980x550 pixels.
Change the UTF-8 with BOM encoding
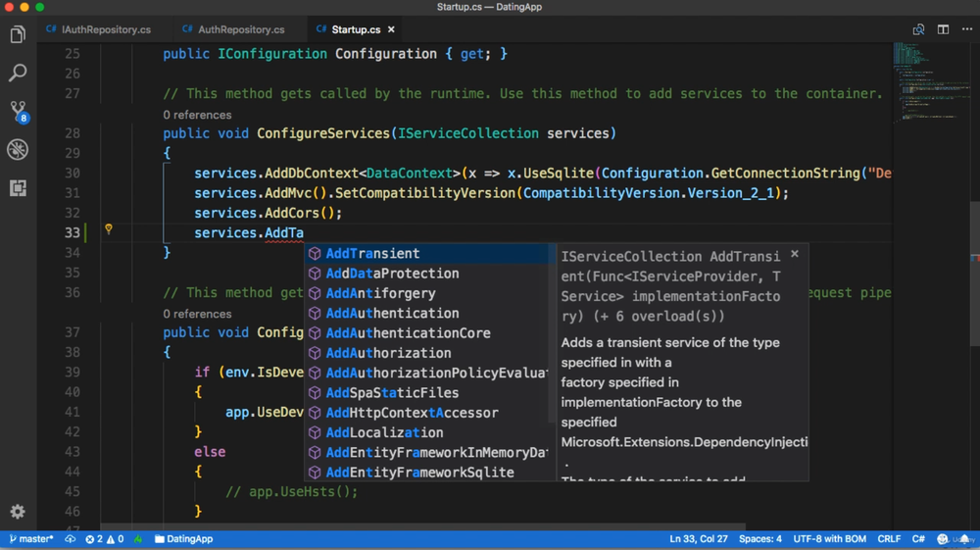click(x=829, y=539)
